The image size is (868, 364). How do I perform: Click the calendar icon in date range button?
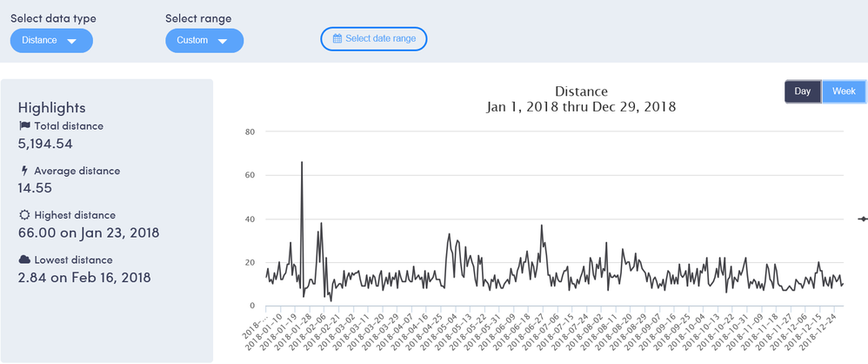tap(337, 38)
